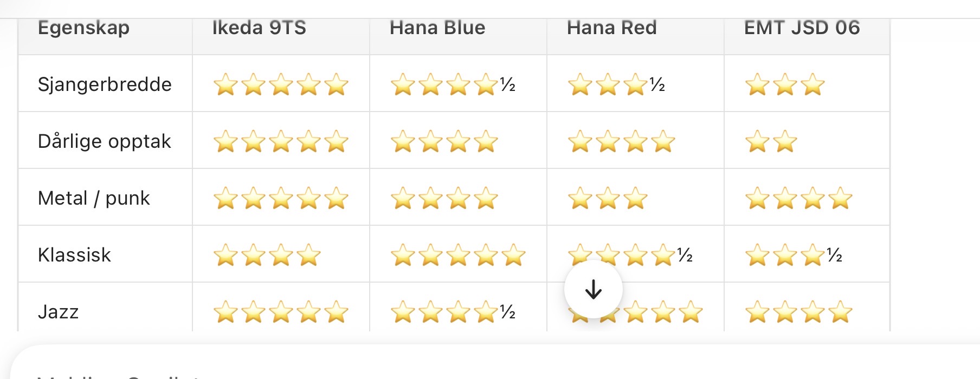980x379 pixels.
Task: Select the Egenskap column header
Action: click(83, 28)
